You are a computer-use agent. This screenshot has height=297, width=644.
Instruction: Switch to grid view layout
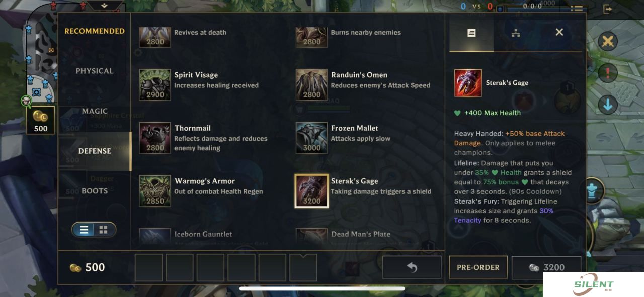(x=104, y=230)
